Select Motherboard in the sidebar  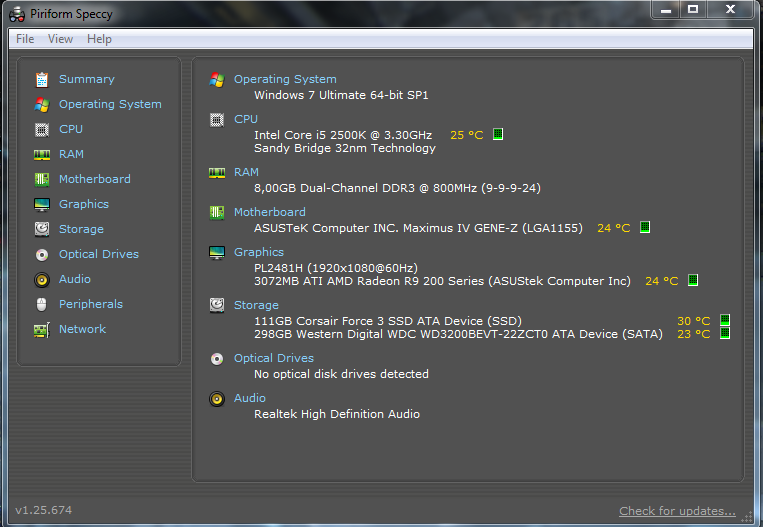(94, 179)
